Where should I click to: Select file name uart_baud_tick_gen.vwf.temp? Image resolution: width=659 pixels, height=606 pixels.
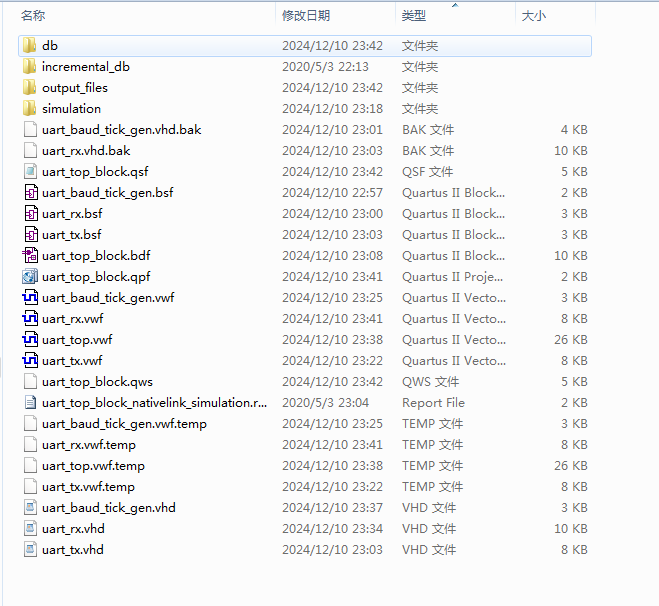click(x=124, y=424)
